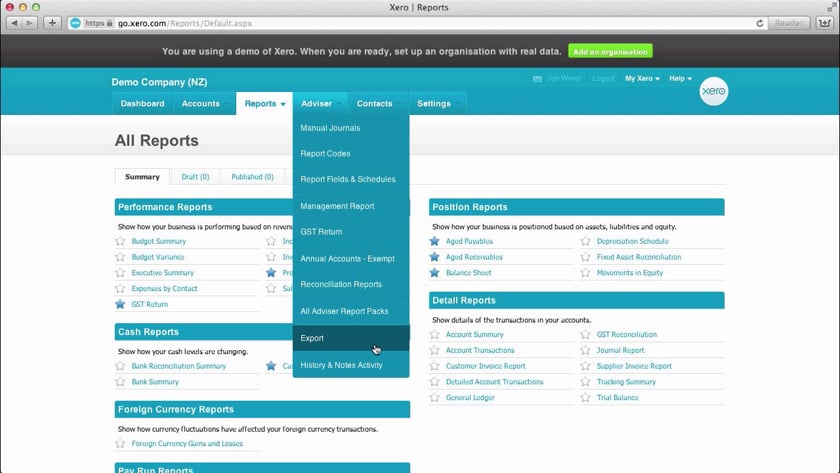Star the Customer Invoice Report
Image resolution: width=840 pixels, height=473 pixels.
coord(434,366)
